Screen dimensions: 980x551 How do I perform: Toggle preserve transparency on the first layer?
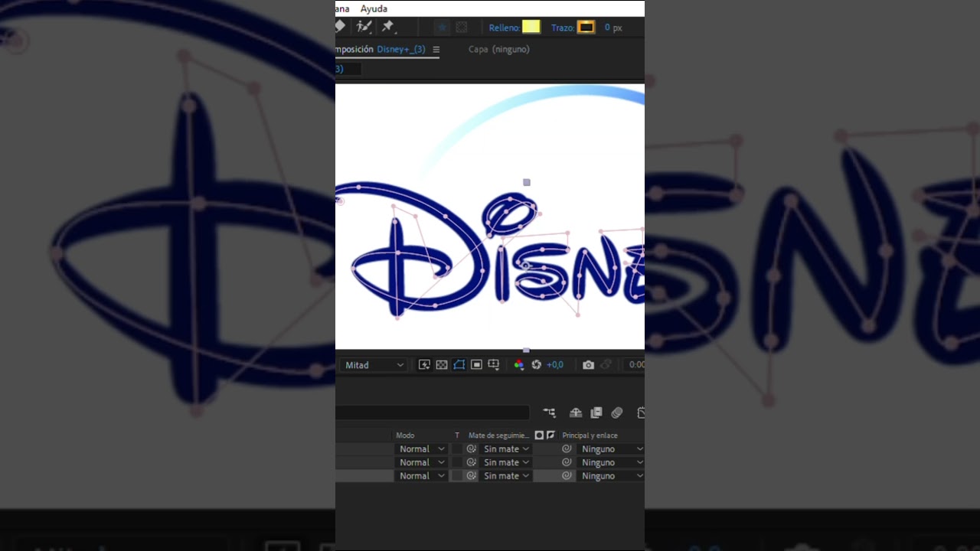(457, 449)
